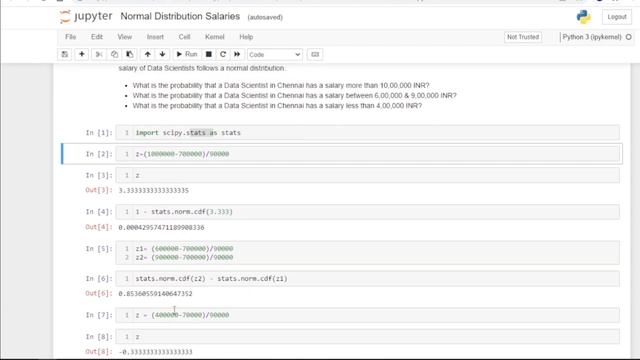The width and height of the screenshot is (640, 360).
Task: Open the cell type Code dropdown
Action: 275,54
